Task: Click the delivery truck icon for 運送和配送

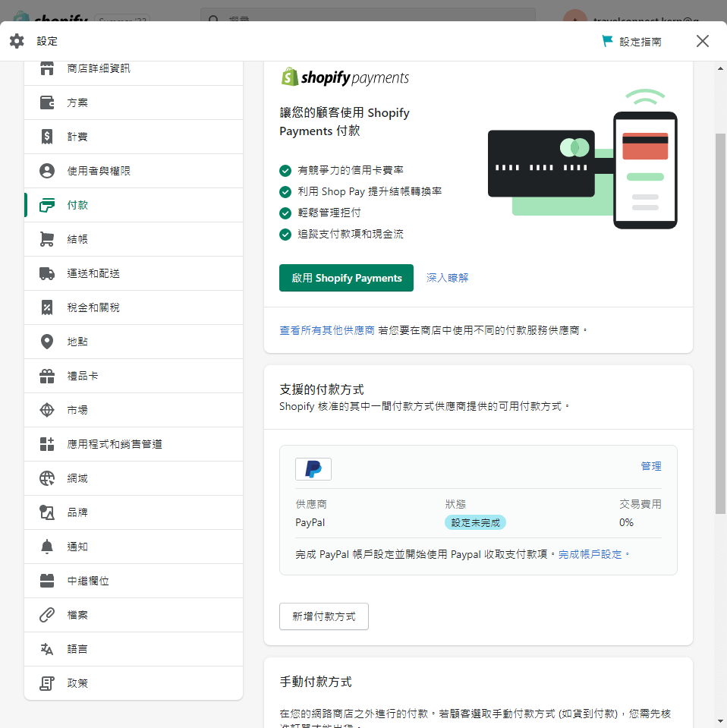Action: click(47, 273)
